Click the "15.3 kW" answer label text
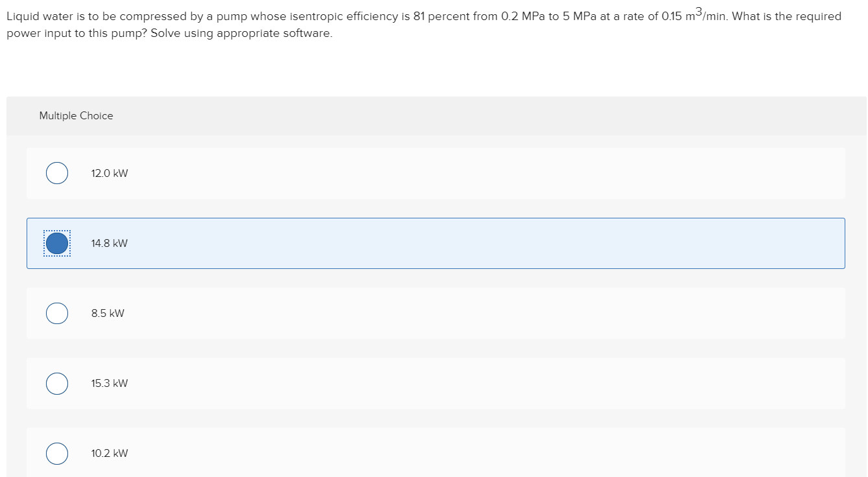Viewport: 868px width, 477px height. (110, 383)
